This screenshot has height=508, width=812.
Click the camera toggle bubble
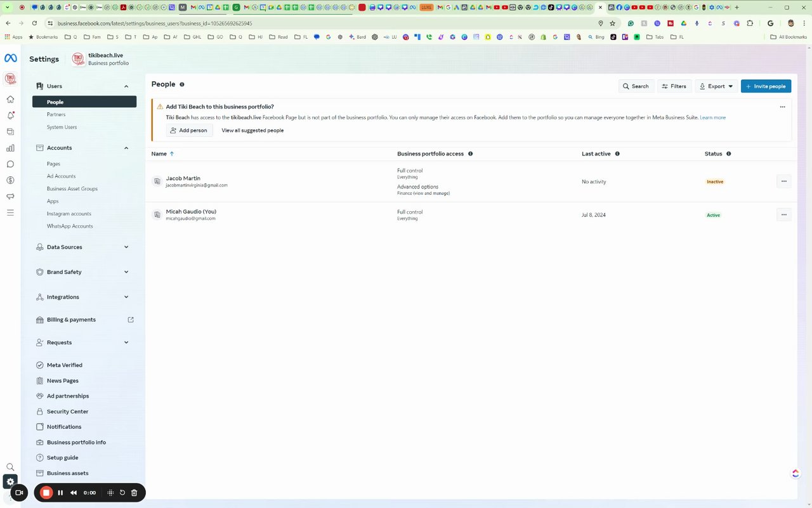19,493
